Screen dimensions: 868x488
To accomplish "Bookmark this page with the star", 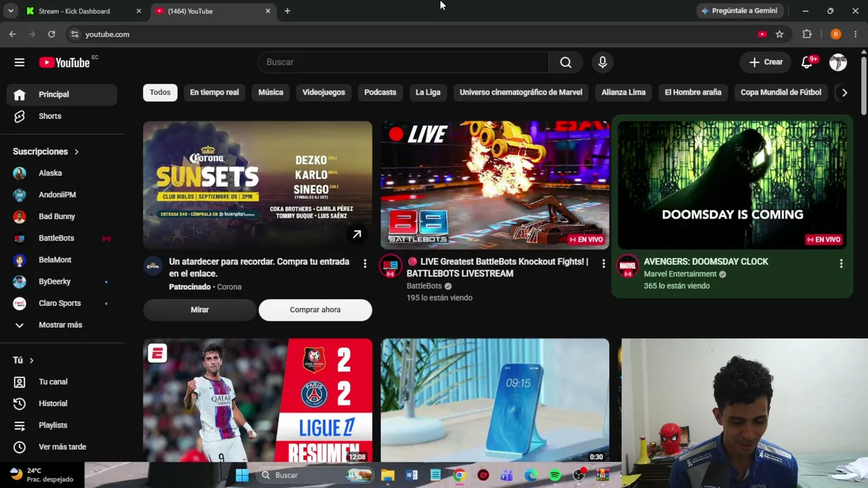I will pyautogui.click(x=780, y=34).
